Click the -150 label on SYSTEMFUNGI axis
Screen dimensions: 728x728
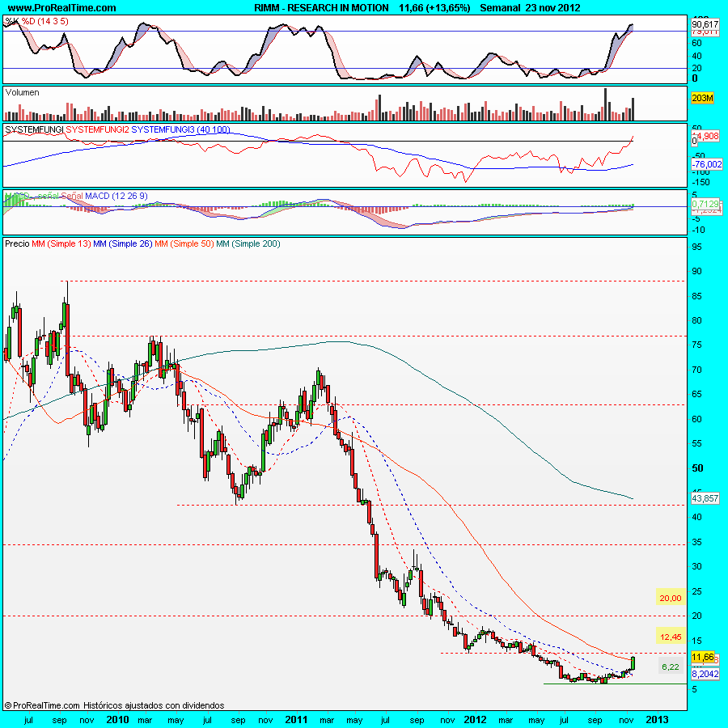pyautogui.click(x=700, y=182)
